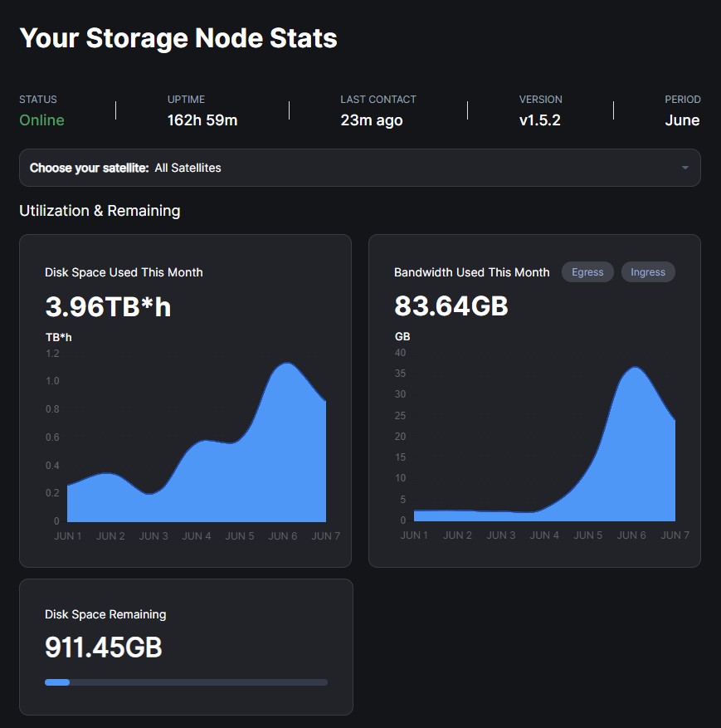The image size is (721, 728).
Task: Click the 911.45GB remaining value
Action: click(104, 647)
